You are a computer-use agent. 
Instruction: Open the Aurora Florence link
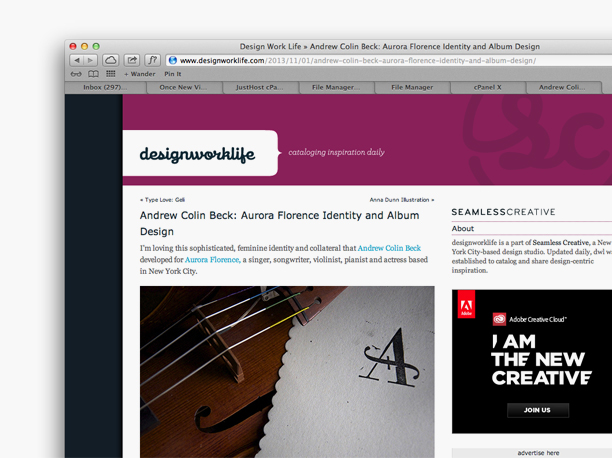tap(212, 260)
